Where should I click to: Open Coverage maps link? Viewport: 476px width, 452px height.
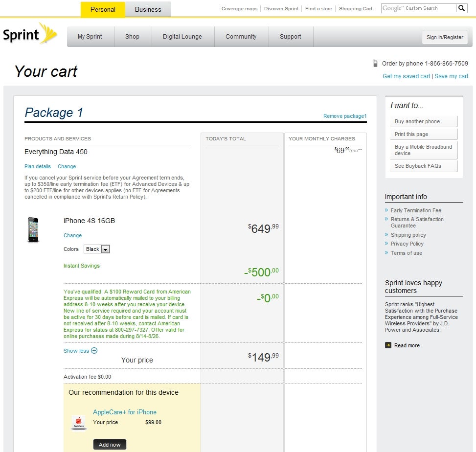(240, 8)
